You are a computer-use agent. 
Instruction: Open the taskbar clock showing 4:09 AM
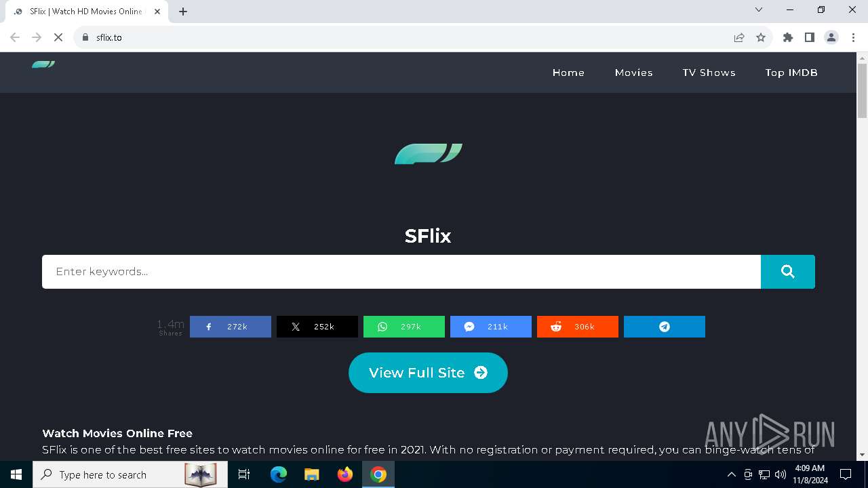point(810,474)
